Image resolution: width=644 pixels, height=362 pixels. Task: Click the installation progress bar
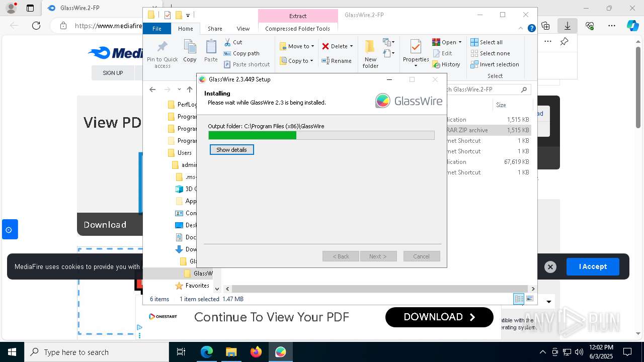(x=321, y=135)
